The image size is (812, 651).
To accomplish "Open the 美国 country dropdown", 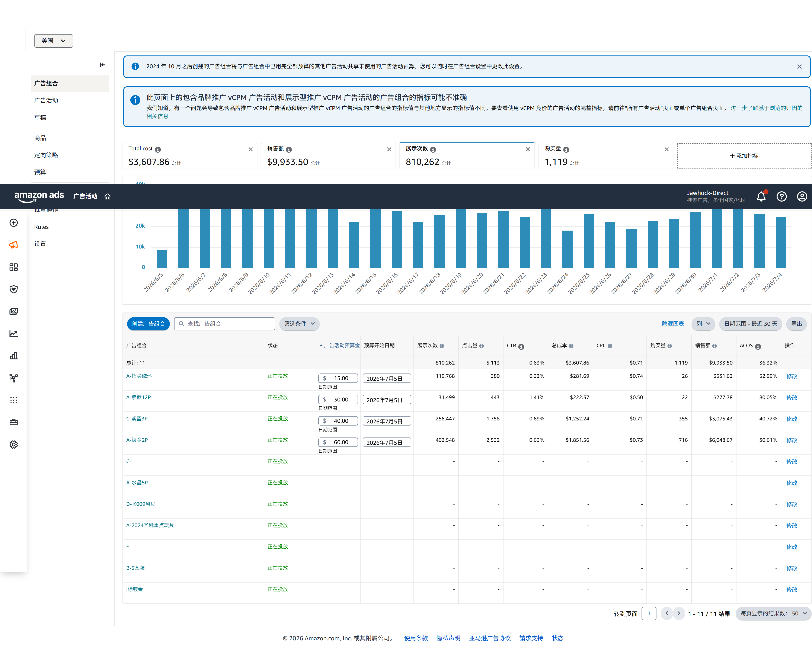I will (54, 41).
